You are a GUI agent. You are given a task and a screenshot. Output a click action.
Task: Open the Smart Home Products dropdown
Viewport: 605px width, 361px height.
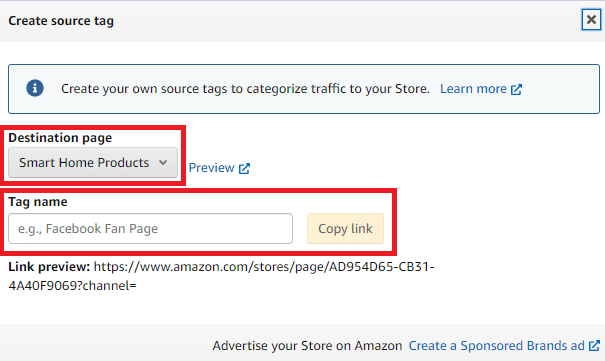93,162
